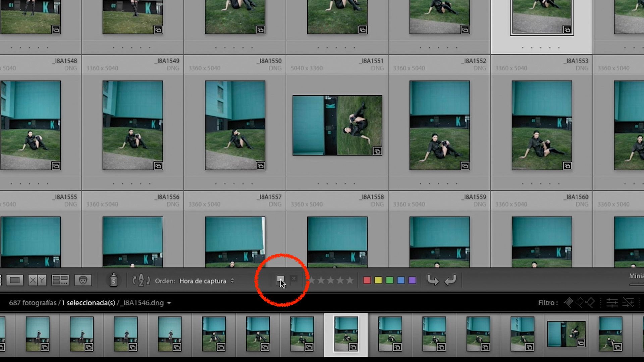Click badge on the landscape filmstrip thumbnail
The height and width of the screenshot is (362, 644).
(x=581, y=343)
